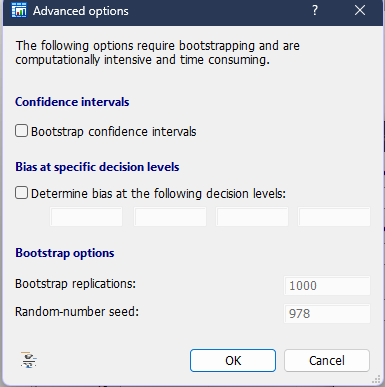The image size is (385, 387).
Task: Click the first decision level input box
Action: click(86, 217)
